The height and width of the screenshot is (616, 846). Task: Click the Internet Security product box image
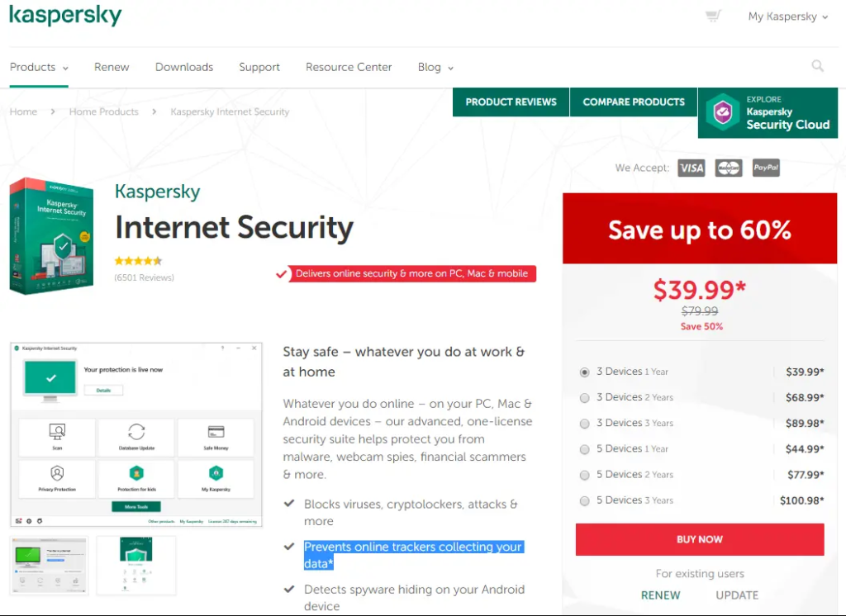[52, 236]
